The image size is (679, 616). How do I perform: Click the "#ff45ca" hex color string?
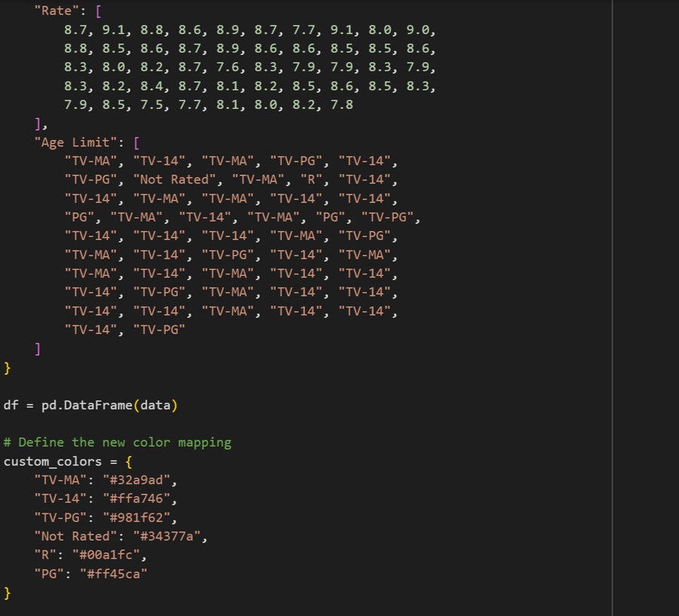click(x=117, y=574)
